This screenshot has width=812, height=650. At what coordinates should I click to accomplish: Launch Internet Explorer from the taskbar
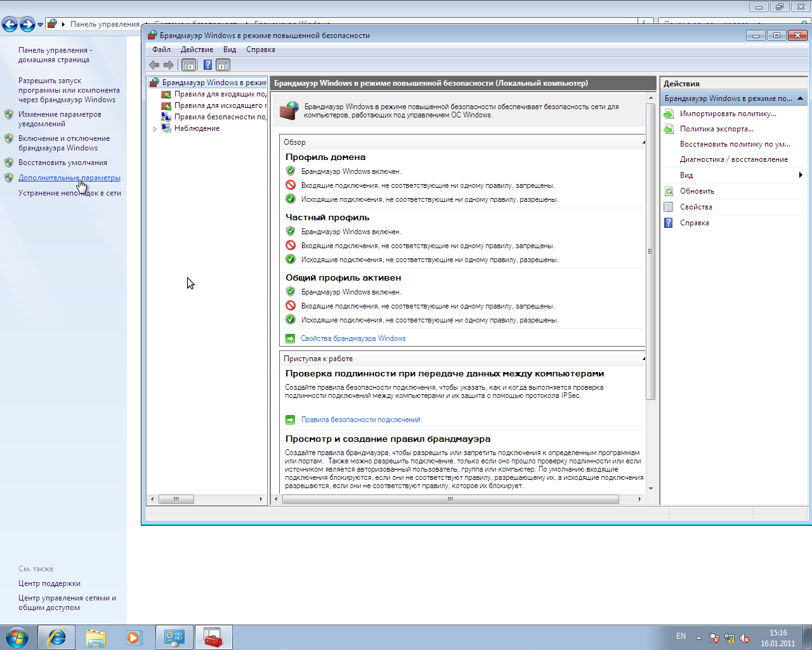click(57, 637)
